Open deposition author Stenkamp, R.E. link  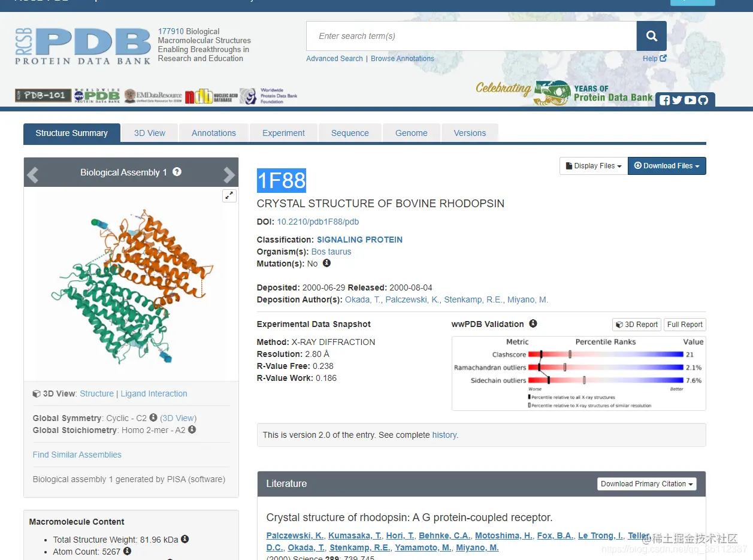point(473,299)
